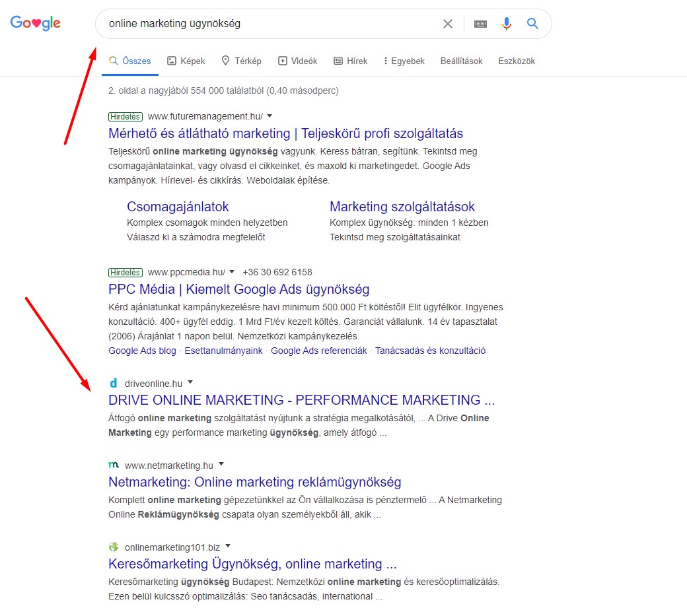
Task: Expand the Egyebek menu
Action: coord(404,61)
